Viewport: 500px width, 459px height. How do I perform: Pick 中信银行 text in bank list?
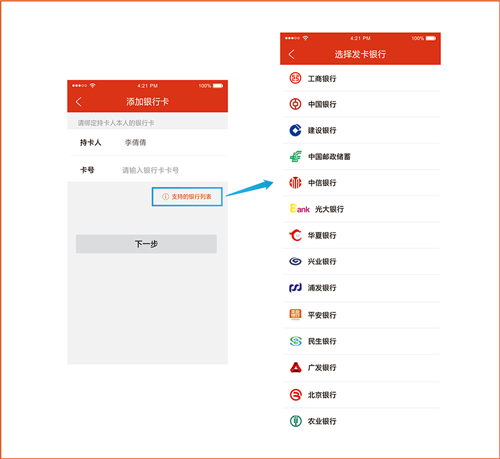[322, 183]
